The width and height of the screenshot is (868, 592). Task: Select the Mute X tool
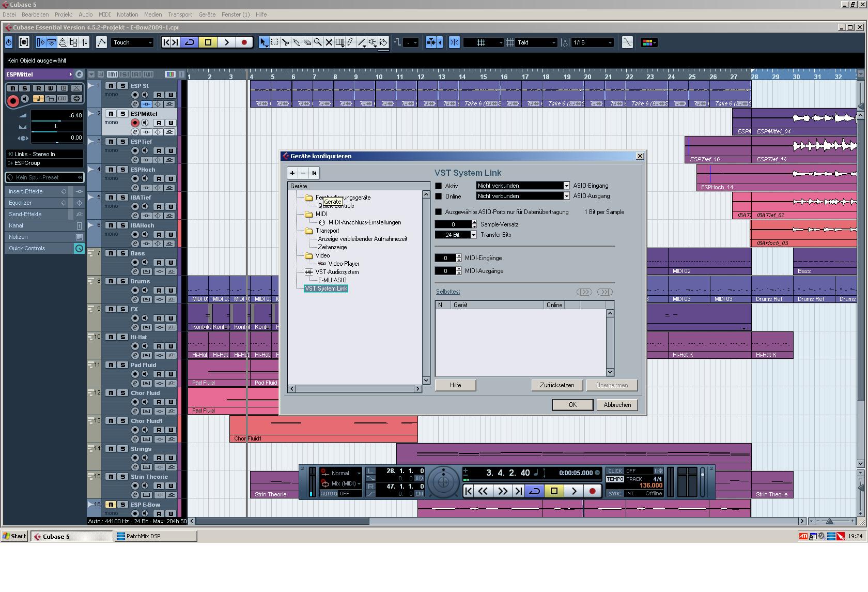pos(329,42)
